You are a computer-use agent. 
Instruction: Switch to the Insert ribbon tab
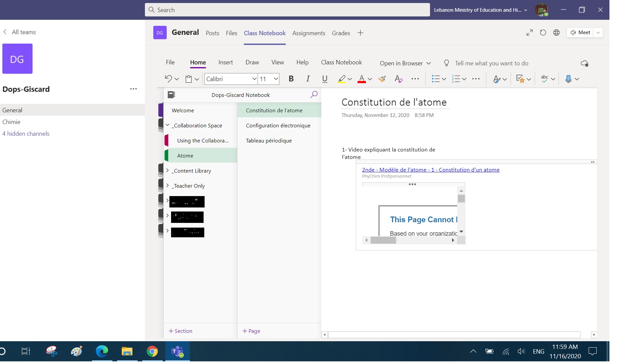click(x=225, y=62)
